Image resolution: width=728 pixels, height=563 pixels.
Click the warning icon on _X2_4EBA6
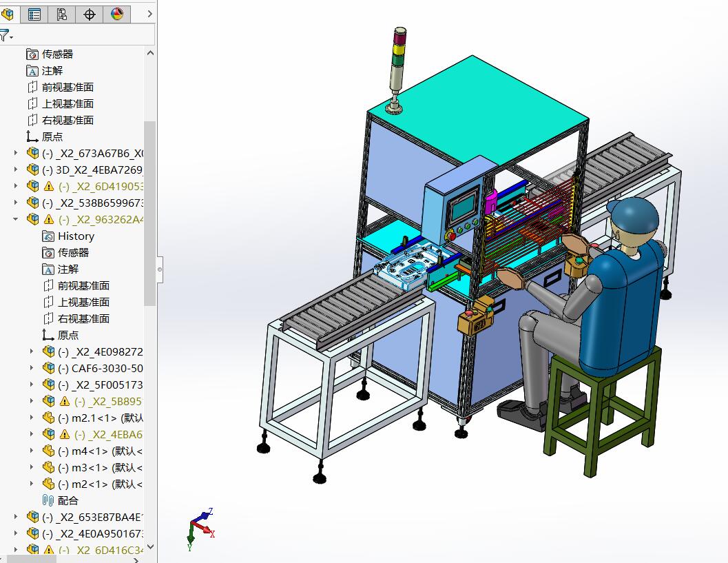65,434
